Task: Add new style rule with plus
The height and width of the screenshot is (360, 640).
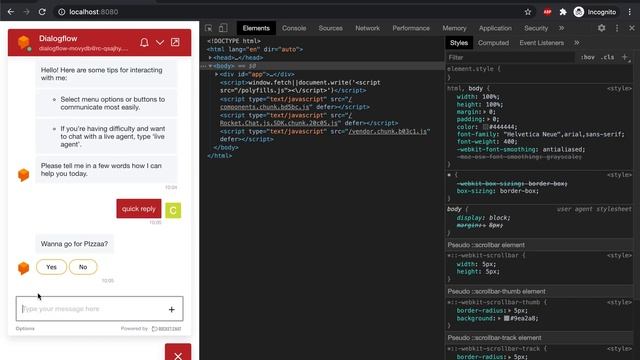Action: (x=624, y=57)
